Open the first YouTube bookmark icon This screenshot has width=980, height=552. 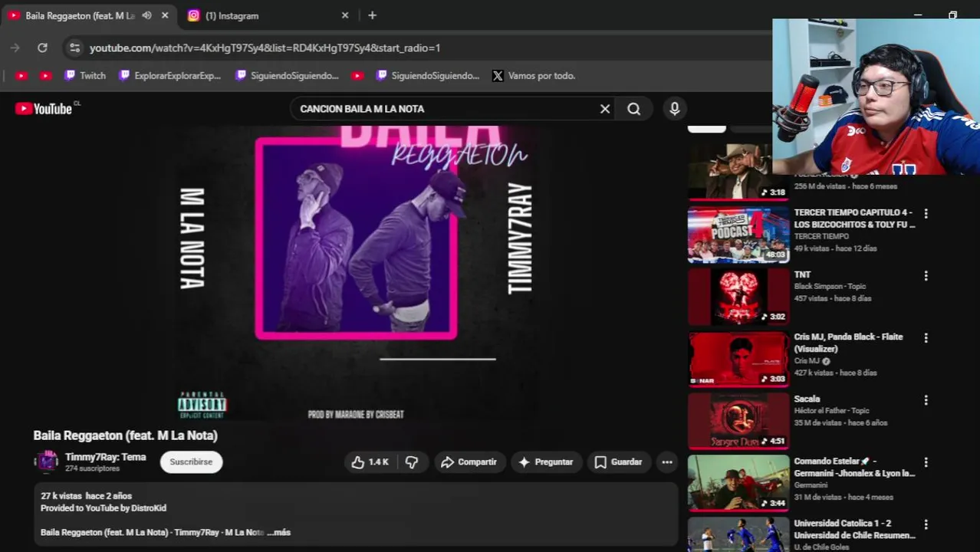21,76
